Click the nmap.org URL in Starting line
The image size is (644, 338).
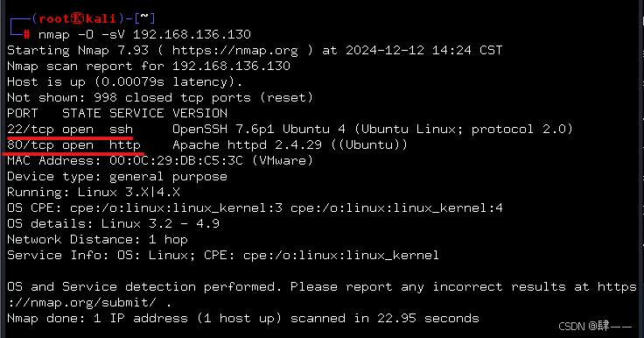(x=234, y=51)
